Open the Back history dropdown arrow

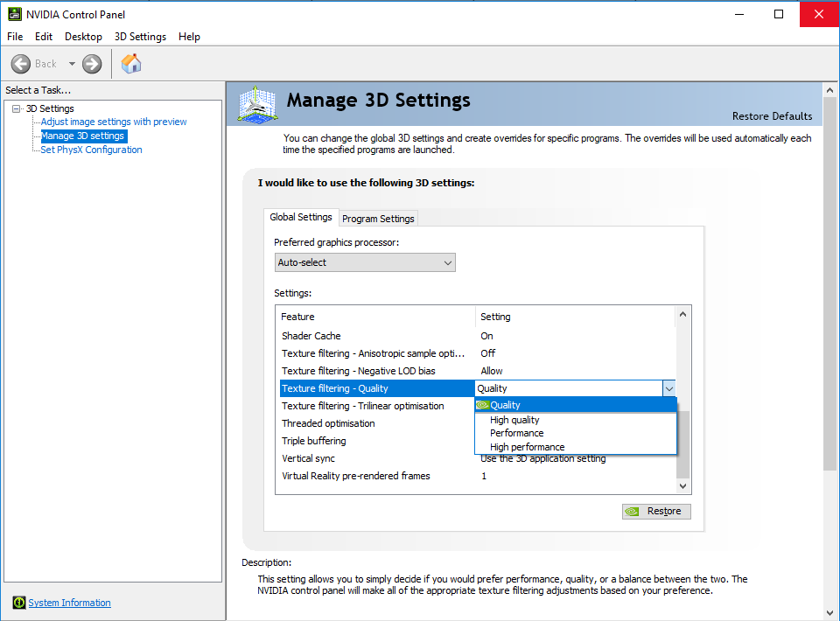(72, 64)
